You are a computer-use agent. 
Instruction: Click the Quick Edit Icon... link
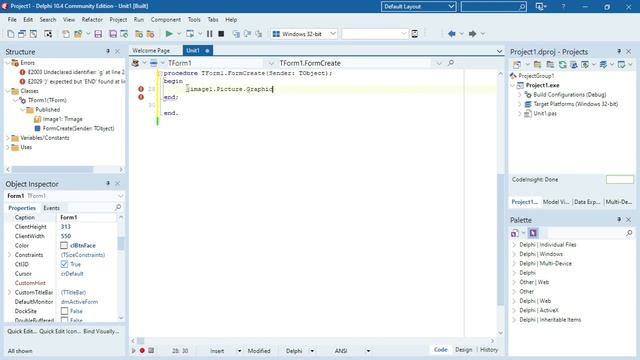point(60,331)
